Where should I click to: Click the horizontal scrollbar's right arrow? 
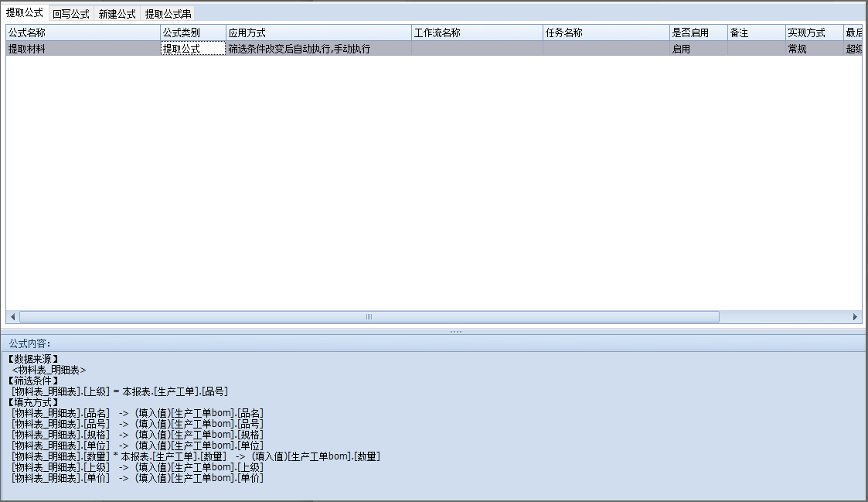(855, 317)
